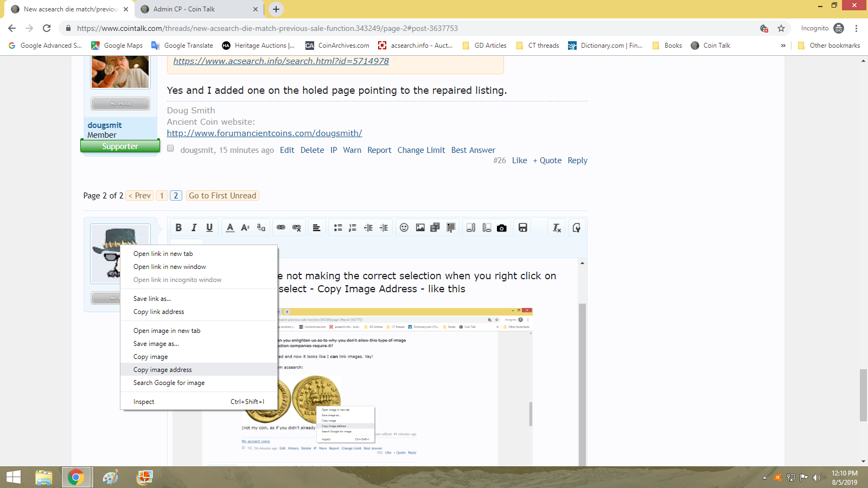Open the font size dropdown
868x488 pixels.
click(x=245, y=228)
